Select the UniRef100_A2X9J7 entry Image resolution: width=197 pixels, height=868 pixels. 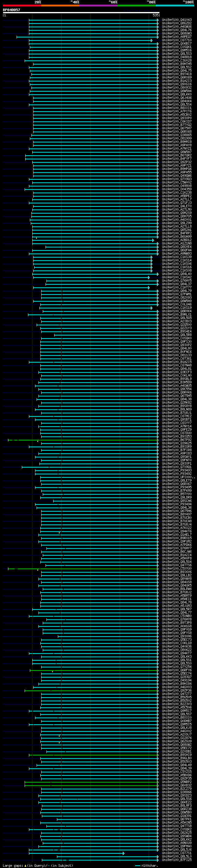[177, 734]
